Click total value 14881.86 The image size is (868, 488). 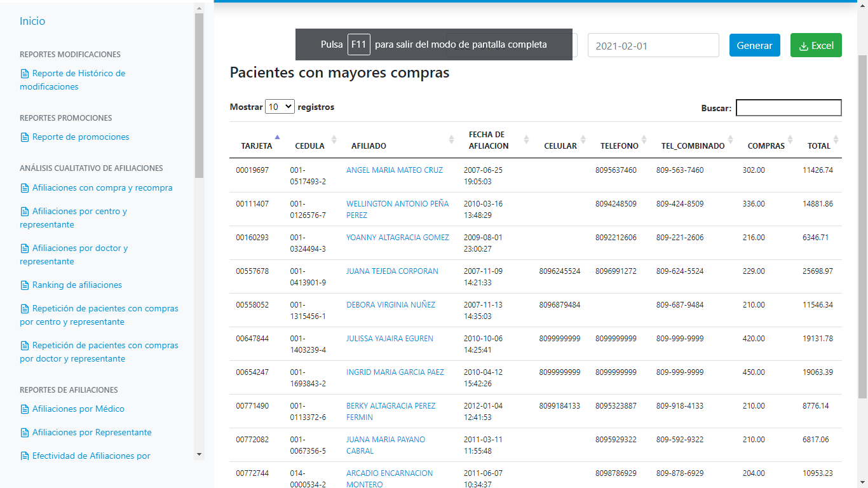click(x=818, y=204)
